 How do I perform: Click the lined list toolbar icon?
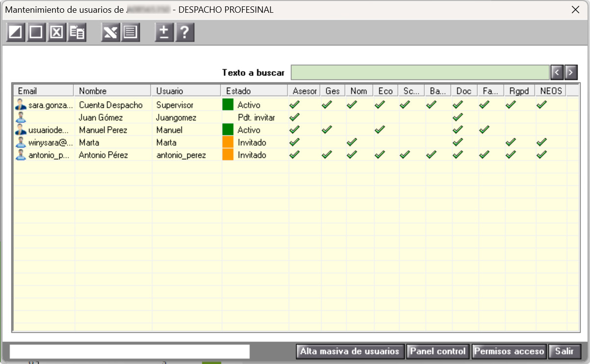[131, 33]
